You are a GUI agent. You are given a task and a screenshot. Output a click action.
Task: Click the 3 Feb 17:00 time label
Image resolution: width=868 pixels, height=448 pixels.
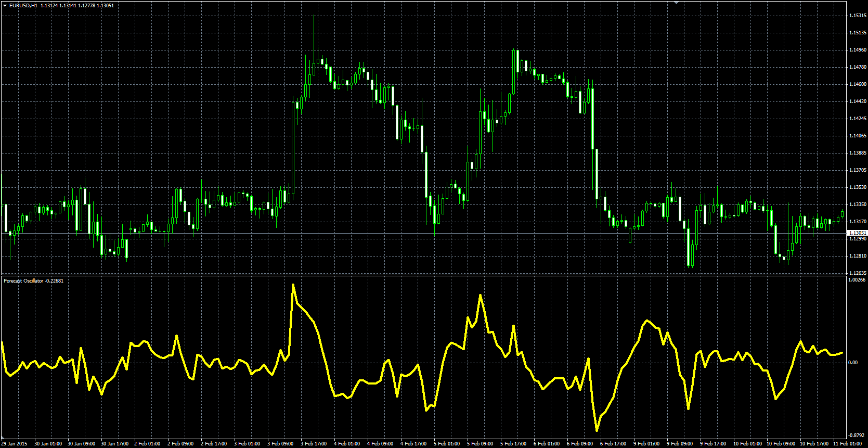(314, 444)
